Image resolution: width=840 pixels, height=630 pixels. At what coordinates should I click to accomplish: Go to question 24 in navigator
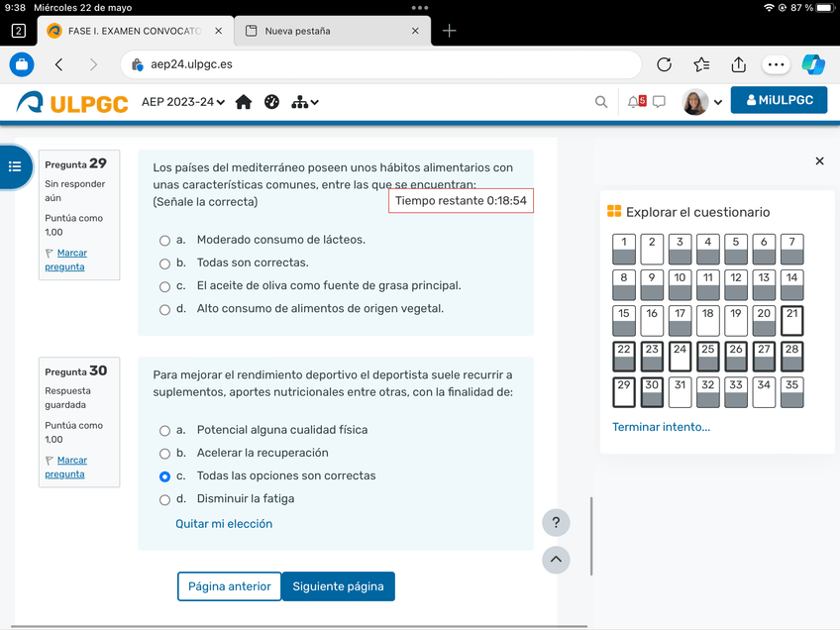tap(680, 357)
